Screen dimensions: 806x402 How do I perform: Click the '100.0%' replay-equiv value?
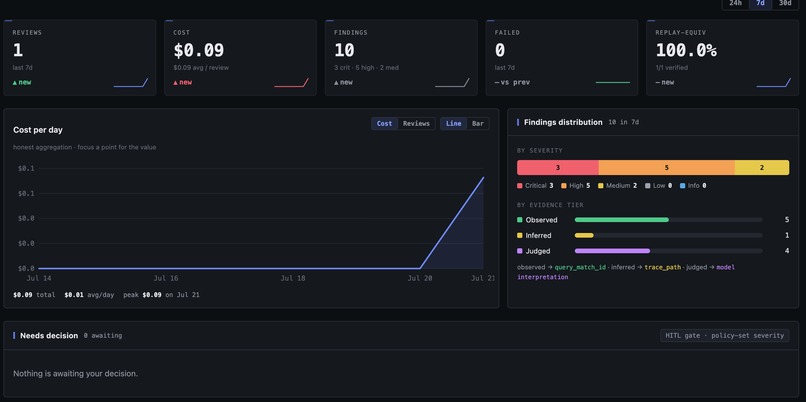point(686,50)
